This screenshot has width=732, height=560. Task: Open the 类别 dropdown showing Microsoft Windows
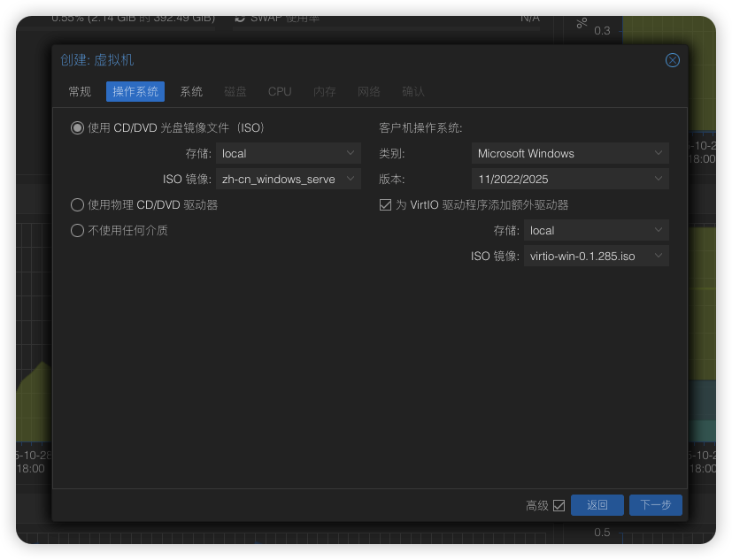pos(569,153)
